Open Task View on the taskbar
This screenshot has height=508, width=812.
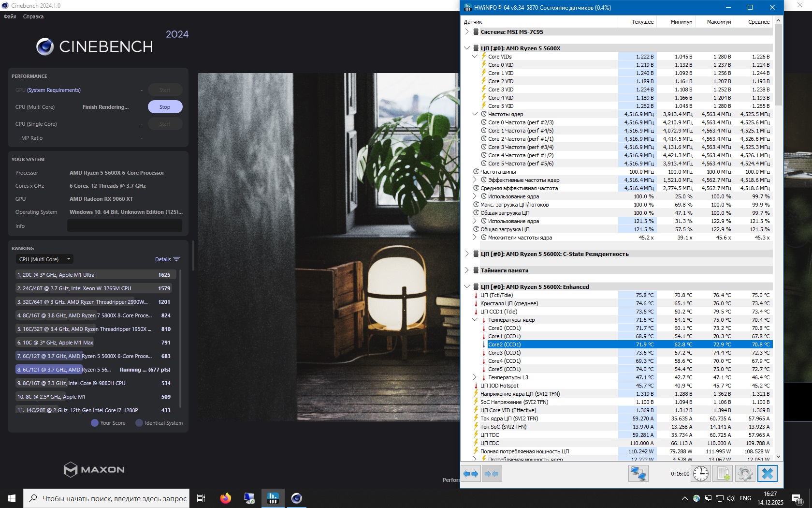coord(201,498)
